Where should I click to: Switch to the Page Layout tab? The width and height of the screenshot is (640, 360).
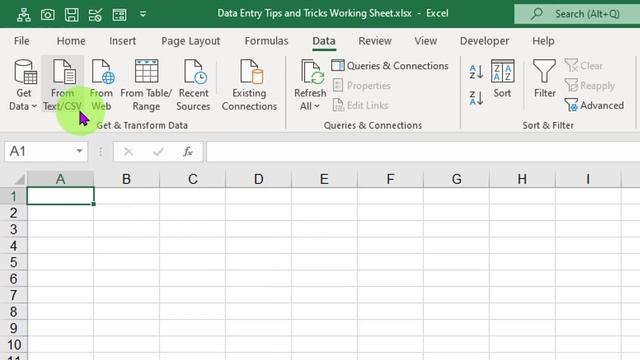click(x=191, y=41)
